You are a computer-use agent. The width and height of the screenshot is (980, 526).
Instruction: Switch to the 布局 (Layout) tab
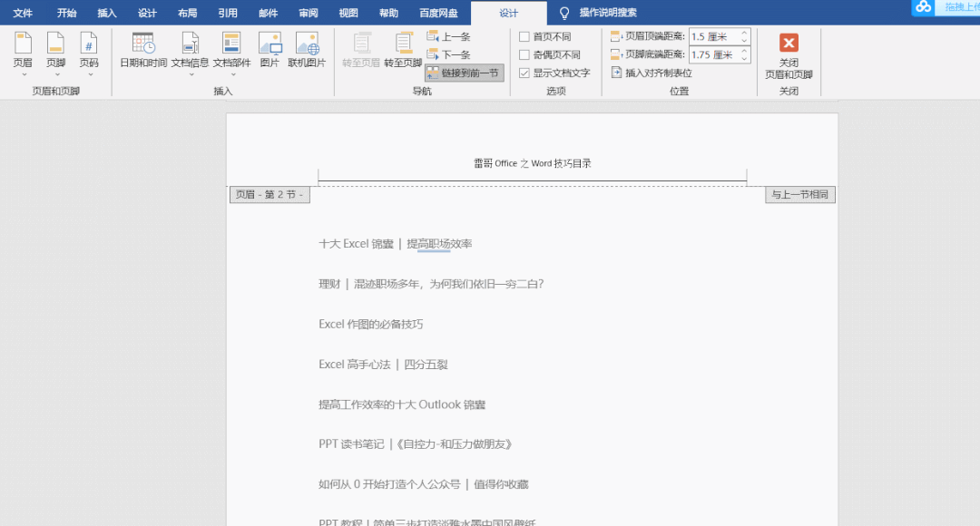188,13
